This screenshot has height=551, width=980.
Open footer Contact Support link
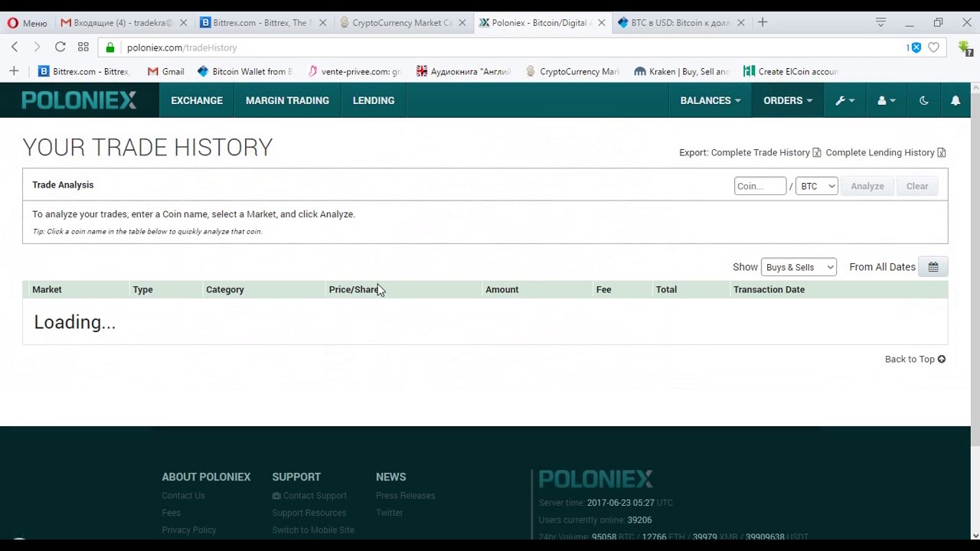pos(309,495)
